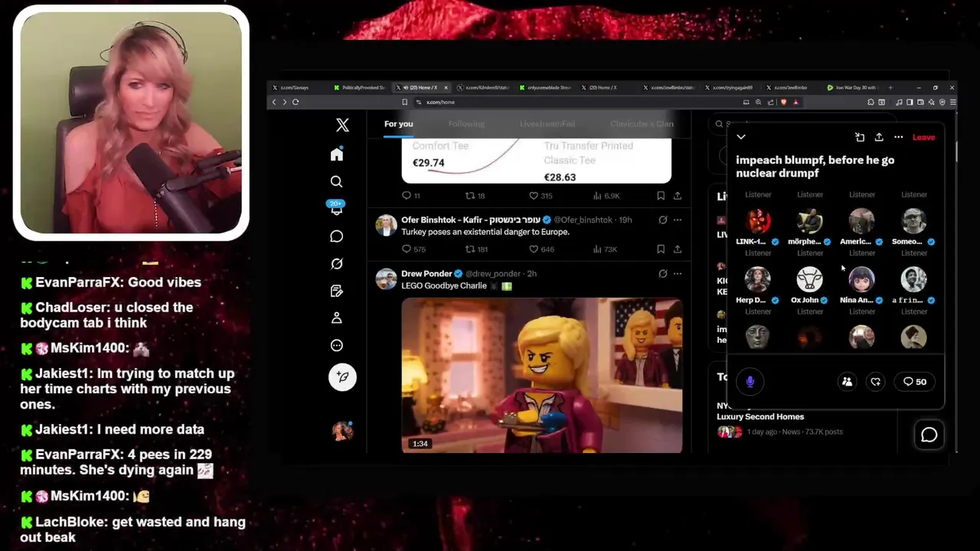Viewport: 980px width, 551px height.
Task: Open Explore search icon in sidebar
Action: 336,181
